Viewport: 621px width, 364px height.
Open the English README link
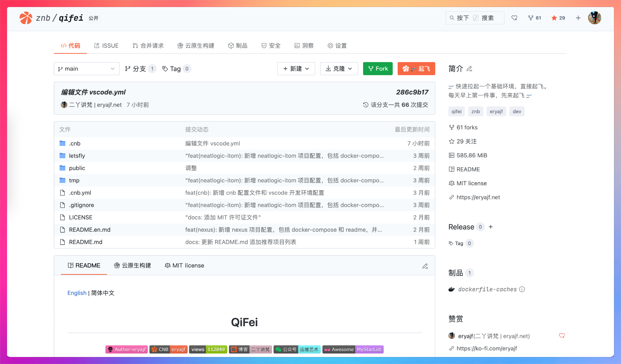pyautogui.click(x=77, y=293)
